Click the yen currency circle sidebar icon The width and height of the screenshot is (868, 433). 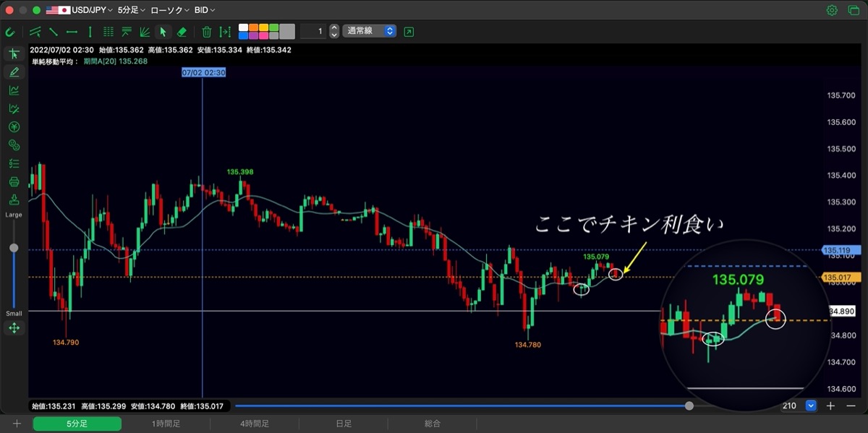click(14, 127)
